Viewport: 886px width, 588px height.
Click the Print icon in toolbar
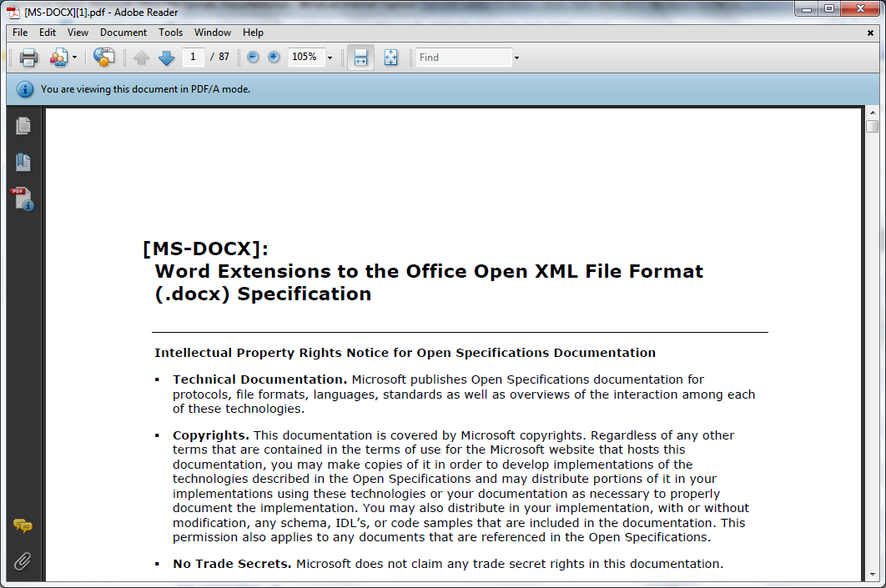[x=28, y=58]
